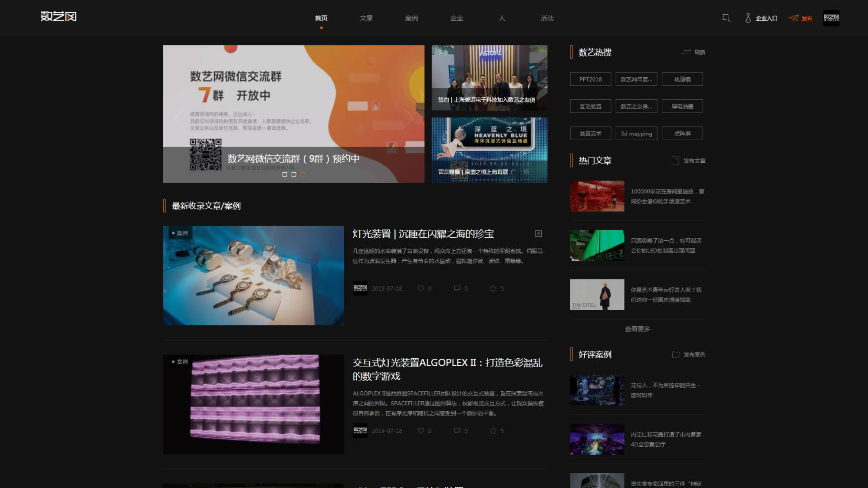Click the 装置艺术 hot search tag
This screenshot has height=488, width=868.
(590, 133)
